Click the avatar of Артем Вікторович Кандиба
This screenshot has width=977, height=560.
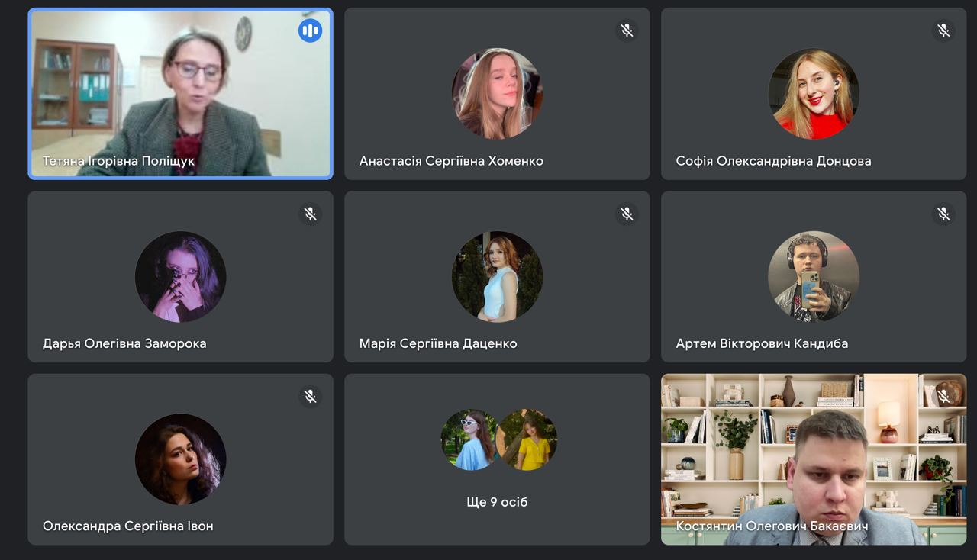(x=814, y=277)
